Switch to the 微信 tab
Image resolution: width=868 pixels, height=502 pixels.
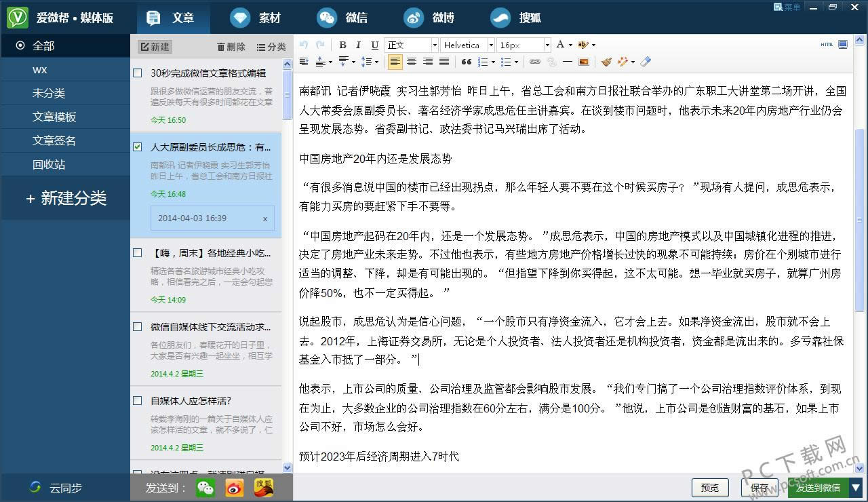[x=344, y=18]
